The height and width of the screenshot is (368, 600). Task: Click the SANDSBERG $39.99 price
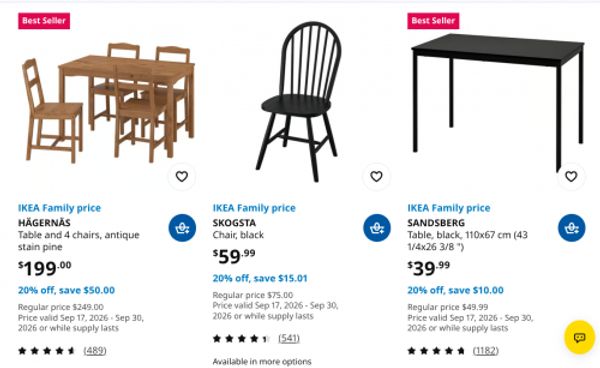pyautogui.click(x=429, y=268)
